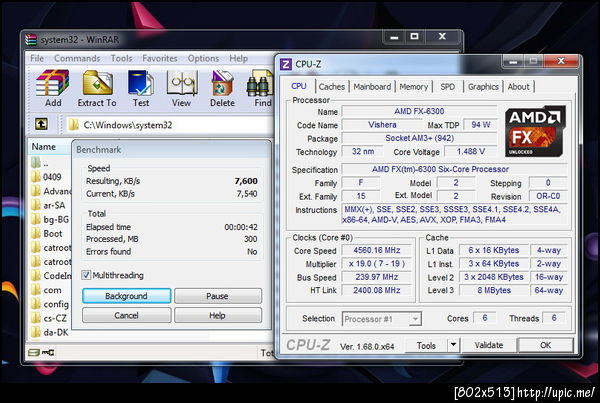Click the HT Link 2400.08 MHz value
Image resolution: width=600 pixels, height=403 pixels.
tap(377, 290)
